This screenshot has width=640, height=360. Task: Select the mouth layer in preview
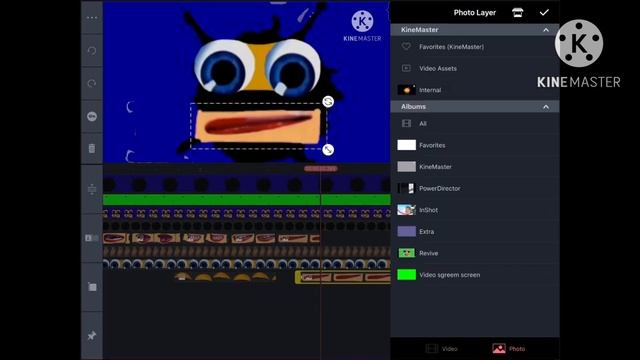[258, 127]
